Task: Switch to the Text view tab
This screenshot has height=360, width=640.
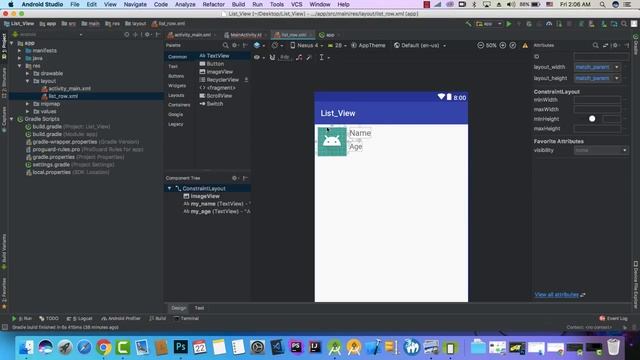Action: coord(199,308)
